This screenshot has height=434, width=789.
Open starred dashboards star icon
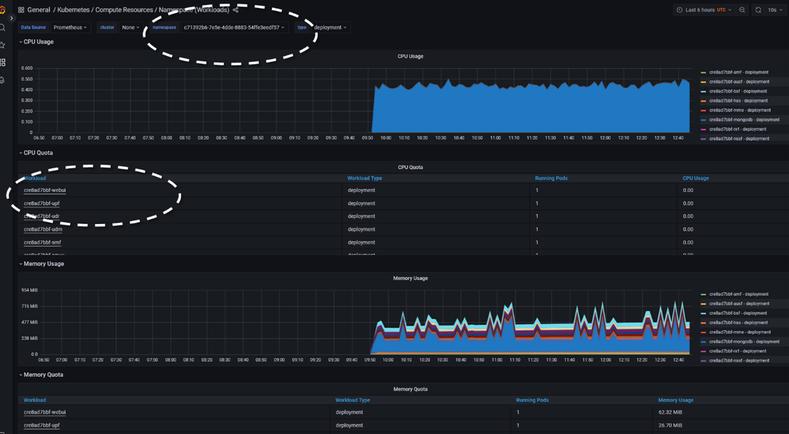[3, 45]
